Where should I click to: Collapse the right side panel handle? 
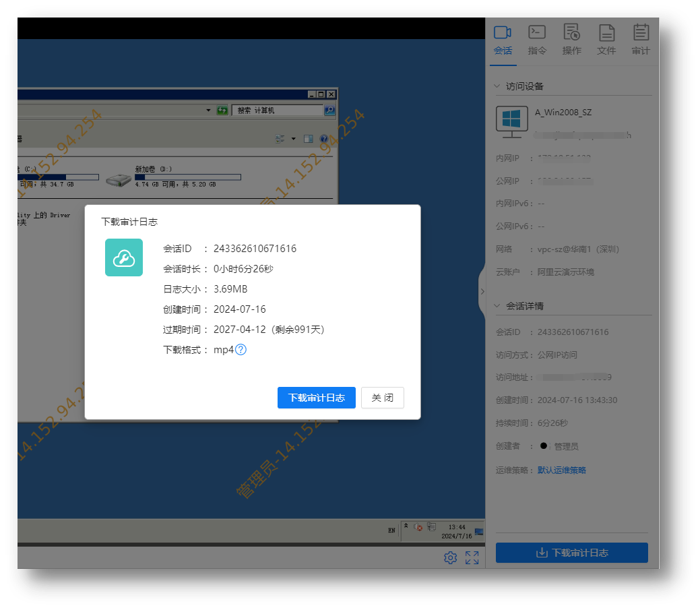[481, 291]
